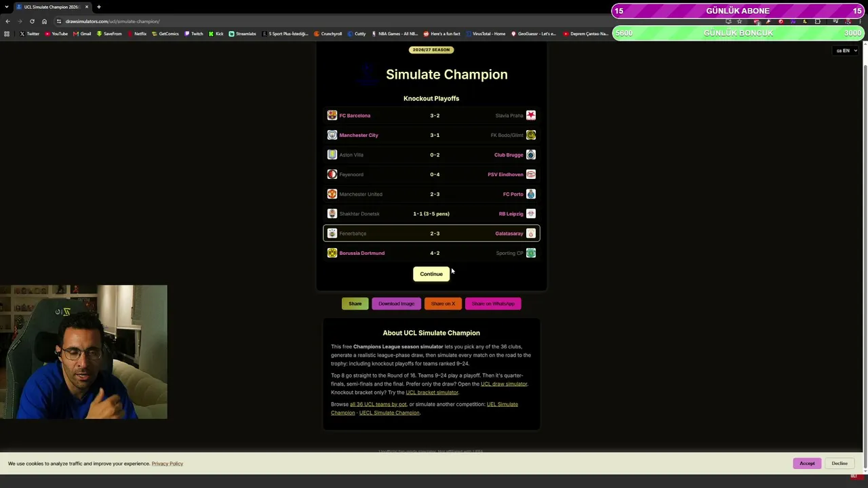Click the green Share button
Image resolution: width=868 pixels, height=488 pixels.
(355, 304)
